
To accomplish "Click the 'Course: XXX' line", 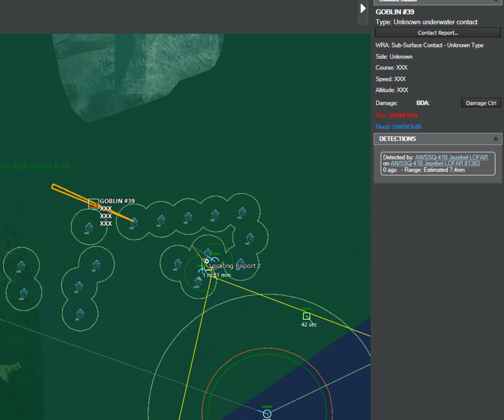I will tap(391, 68).
